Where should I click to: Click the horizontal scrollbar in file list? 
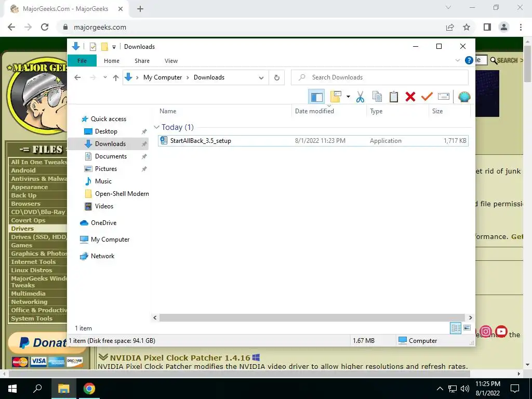(x=312, y=317)
